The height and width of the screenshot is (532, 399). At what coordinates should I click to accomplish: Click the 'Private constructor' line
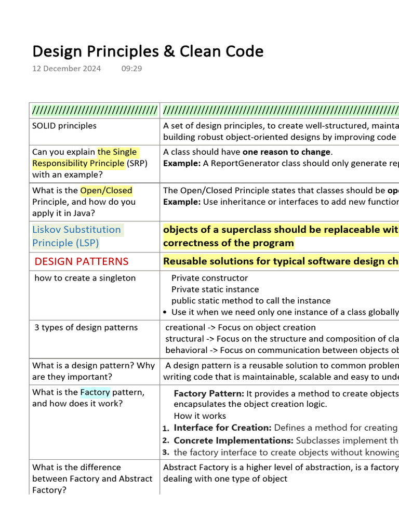pyautogui.click(x=209, y=278)
